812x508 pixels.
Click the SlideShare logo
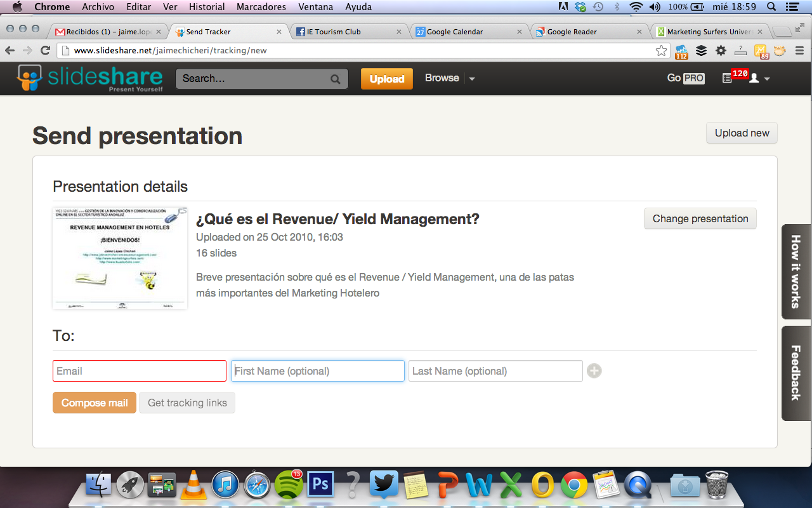89,79
